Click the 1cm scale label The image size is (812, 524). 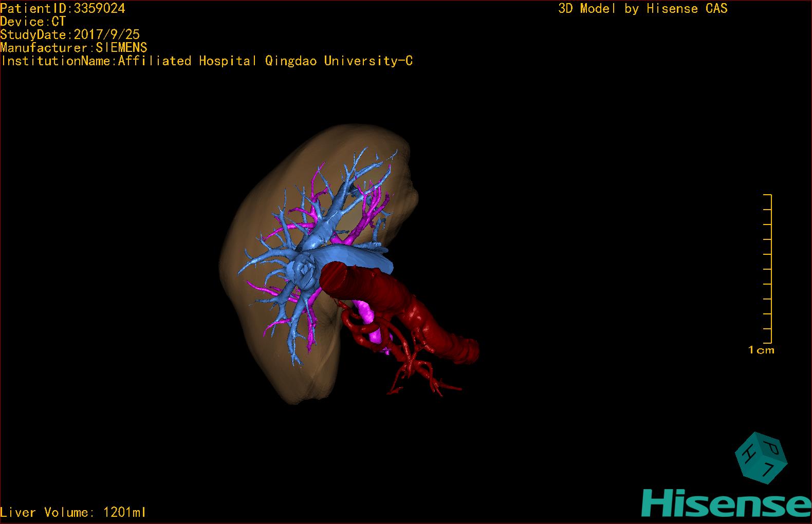(x=761, y=350)
